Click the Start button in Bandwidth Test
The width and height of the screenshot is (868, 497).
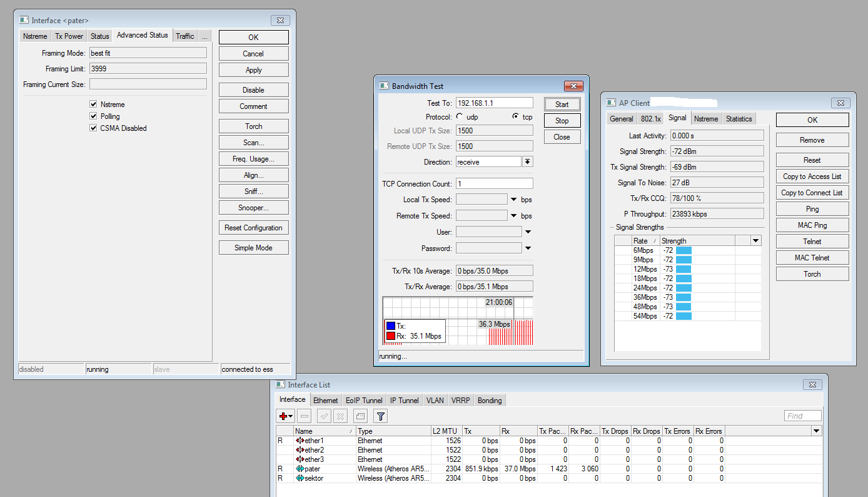point(562,105)
